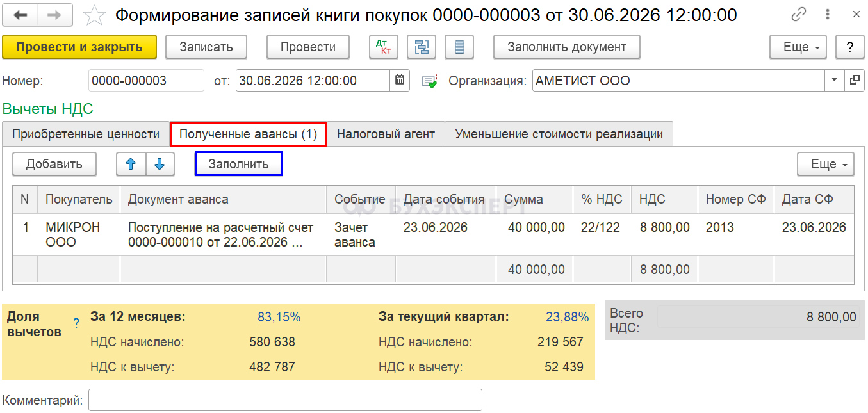Image resolution: width=868 pixels, height=413 pixels.
Task: Click the Провести button
Action: tap(308, 47)
